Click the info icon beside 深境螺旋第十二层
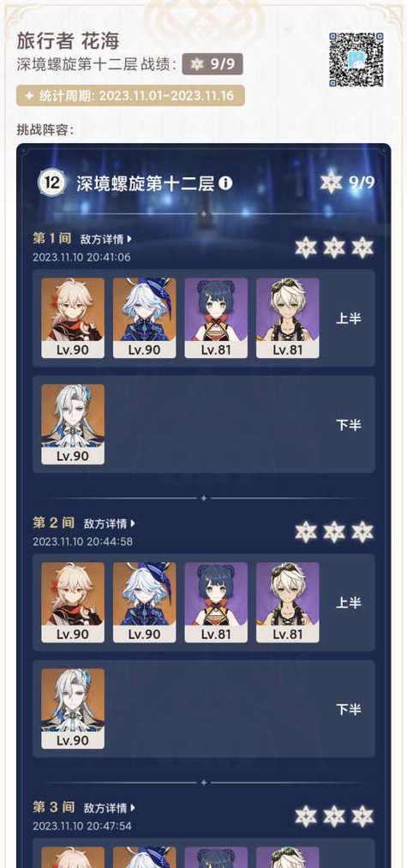 (x=224, y=183)
